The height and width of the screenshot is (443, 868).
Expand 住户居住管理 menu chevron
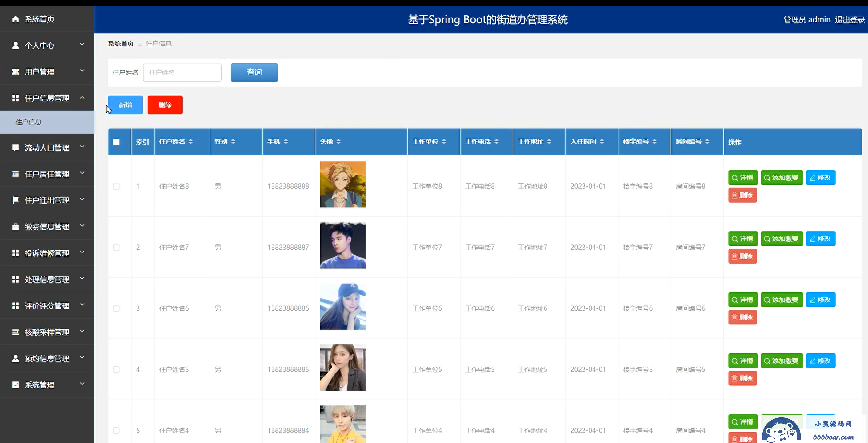(x=82, y=173)
